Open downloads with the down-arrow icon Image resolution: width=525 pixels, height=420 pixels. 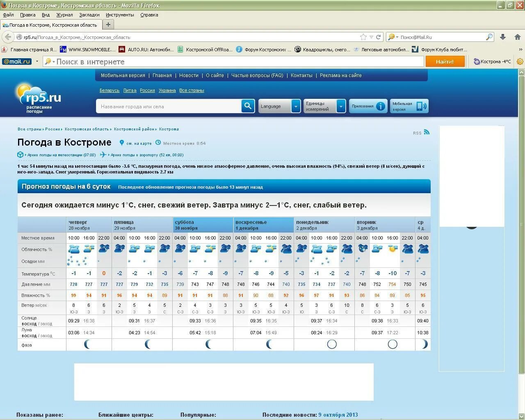[503, 37]
